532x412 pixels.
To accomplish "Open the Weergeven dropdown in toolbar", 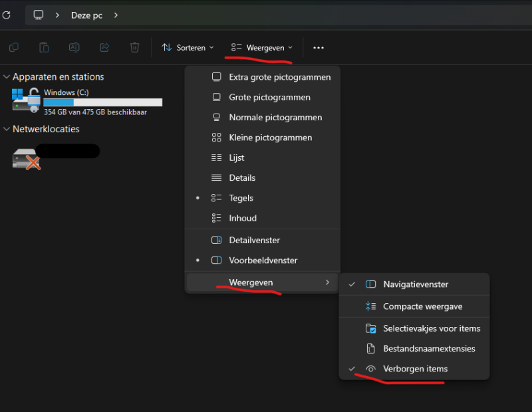I will (262, 48).
